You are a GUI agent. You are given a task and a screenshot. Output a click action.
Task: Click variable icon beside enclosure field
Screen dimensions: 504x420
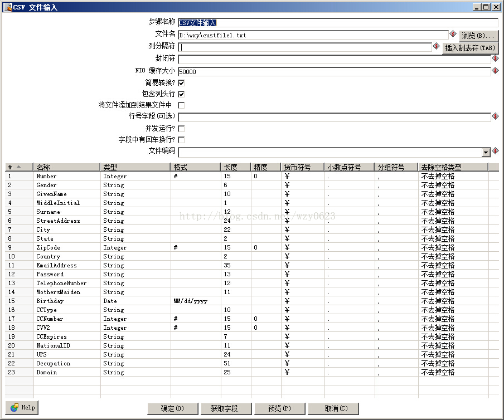[x=495, y=58]
